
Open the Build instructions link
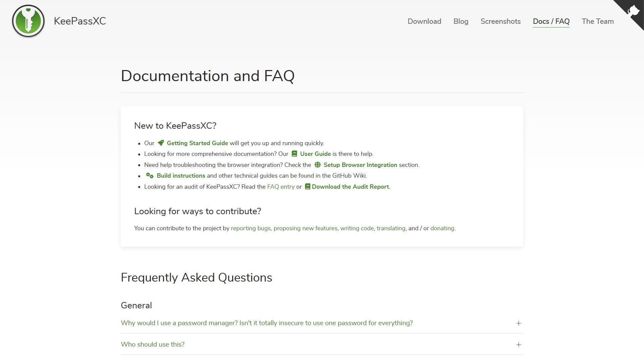(x=181, y=176)
